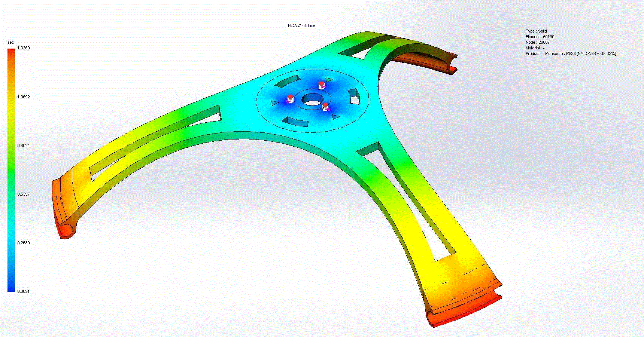This screenshot has height=337, width=644.
Task: Expand the Node : 20067 information line
Action: tap(538, 43)
